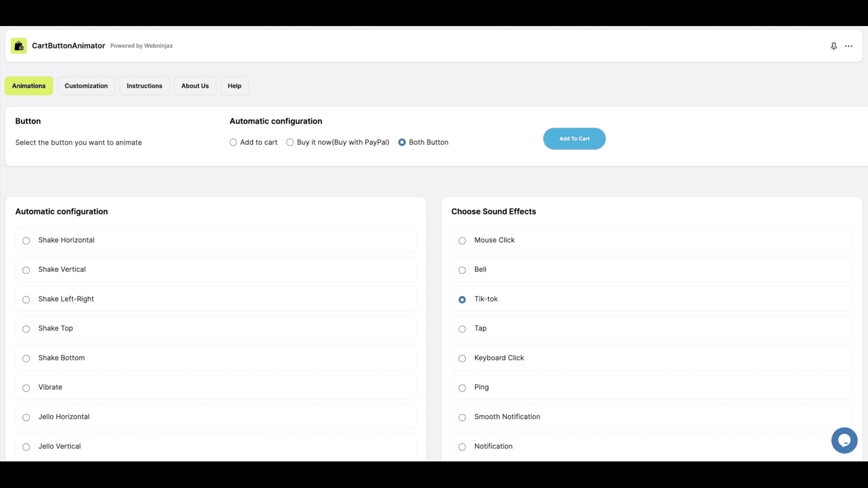Select the Add to cart radio option

pyautogui.click(x=233, y=143)
